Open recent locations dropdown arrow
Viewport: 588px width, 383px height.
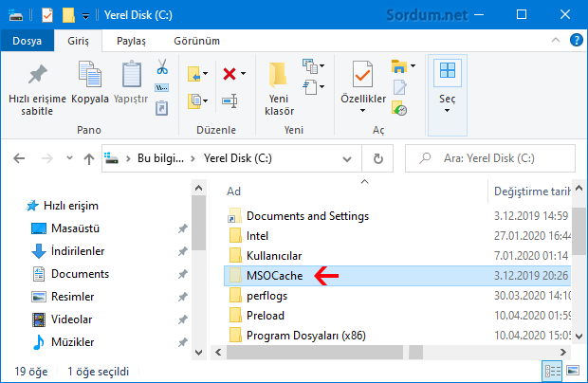pyautogui.click(x=69, y=158)
